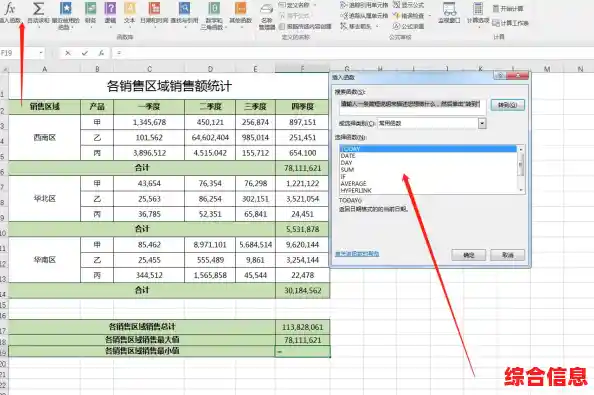
Task: Click cell containing 1,345,678
Action: [149, 122]
